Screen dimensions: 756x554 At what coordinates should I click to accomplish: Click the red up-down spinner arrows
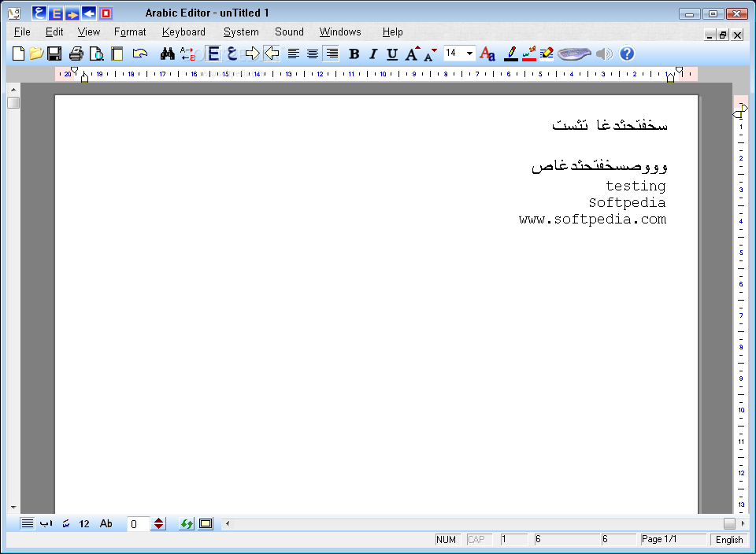158,523
